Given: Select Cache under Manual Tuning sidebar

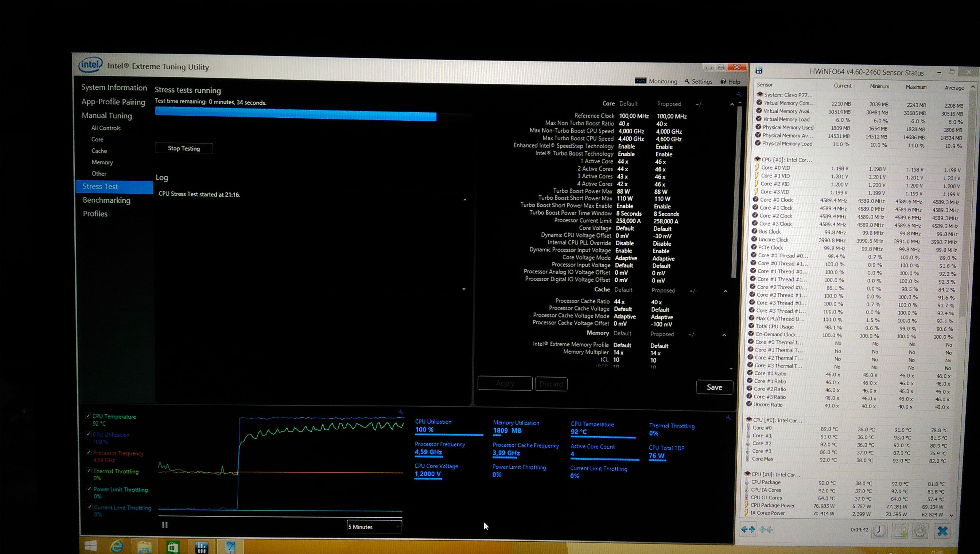Looking at the screenshot, I should point(99,151).
